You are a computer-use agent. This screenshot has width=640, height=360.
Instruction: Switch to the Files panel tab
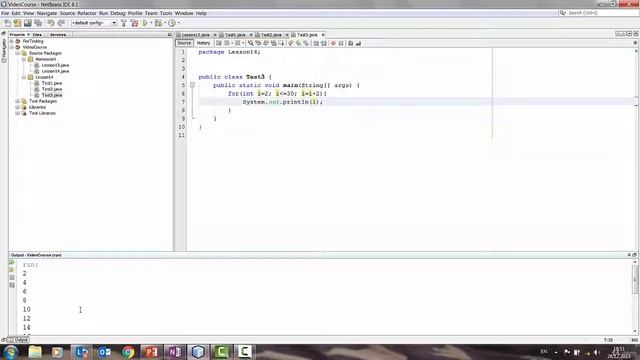[38, 35]
